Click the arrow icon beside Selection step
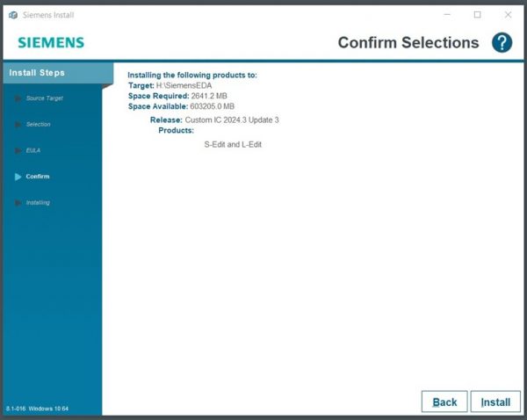 [18, 125]
